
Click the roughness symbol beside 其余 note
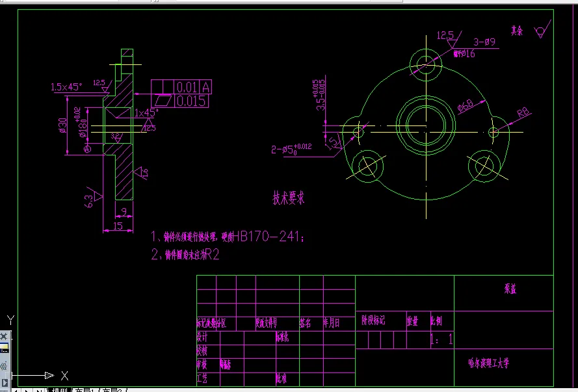(x=540, y=30)
